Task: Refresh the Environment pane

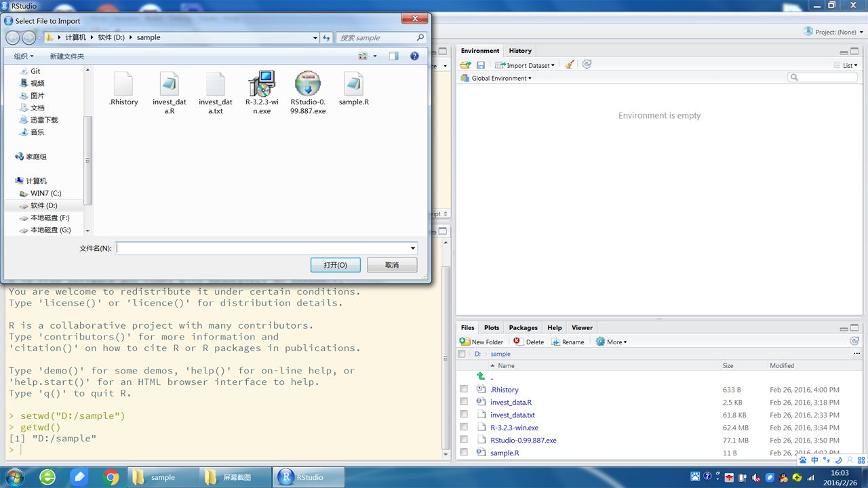Action: click(x=587, y=64)
